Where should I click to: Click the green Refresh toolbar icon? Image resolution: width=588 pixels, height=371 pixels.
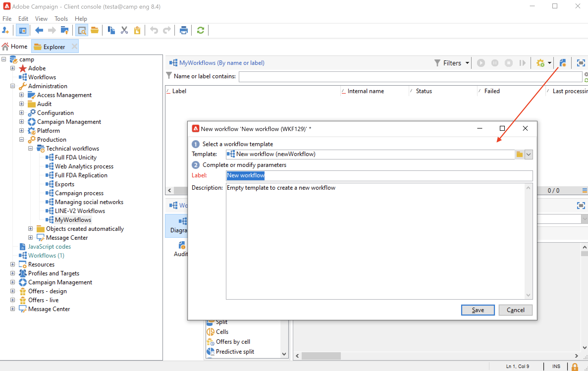[200, 30]
